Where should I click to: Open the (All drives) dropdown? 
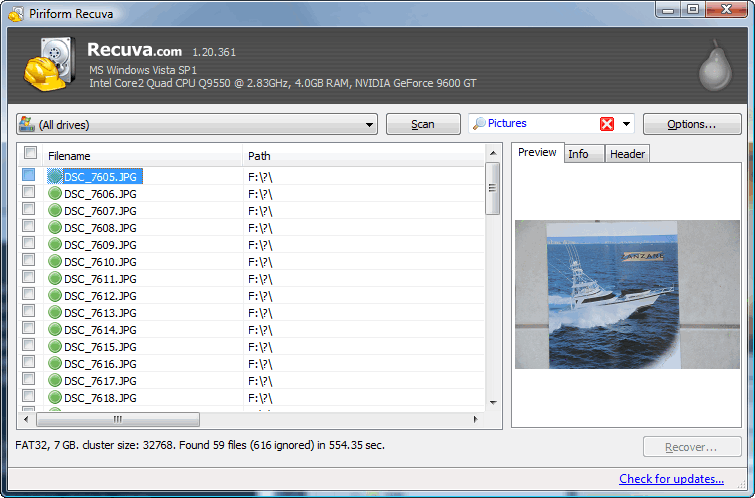click(197, 124)
